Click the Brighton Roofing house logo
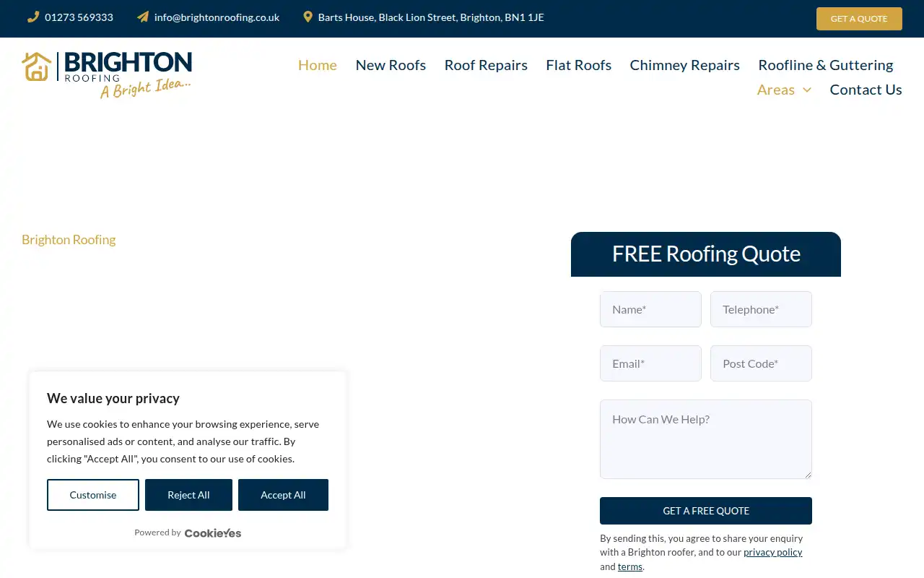 pos(107,74)
